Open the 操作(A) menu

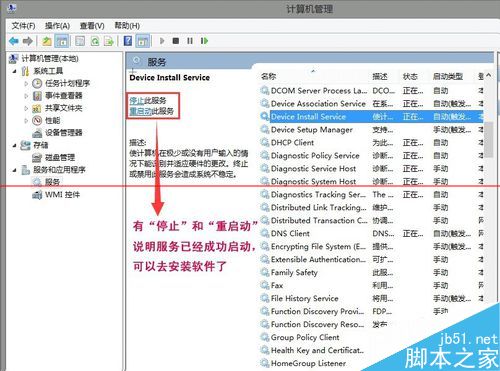coord(57,26)
